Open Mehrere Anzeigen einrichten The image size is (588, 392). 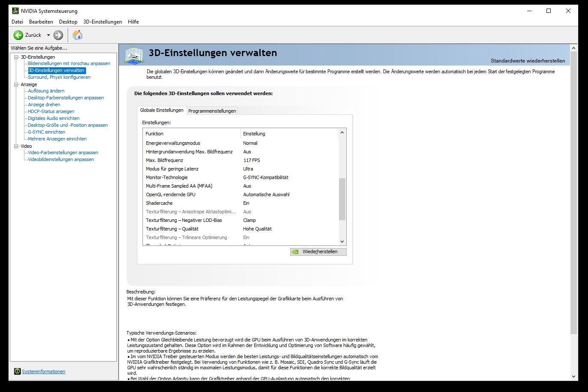pyautogui.click(x=57, y=139)
